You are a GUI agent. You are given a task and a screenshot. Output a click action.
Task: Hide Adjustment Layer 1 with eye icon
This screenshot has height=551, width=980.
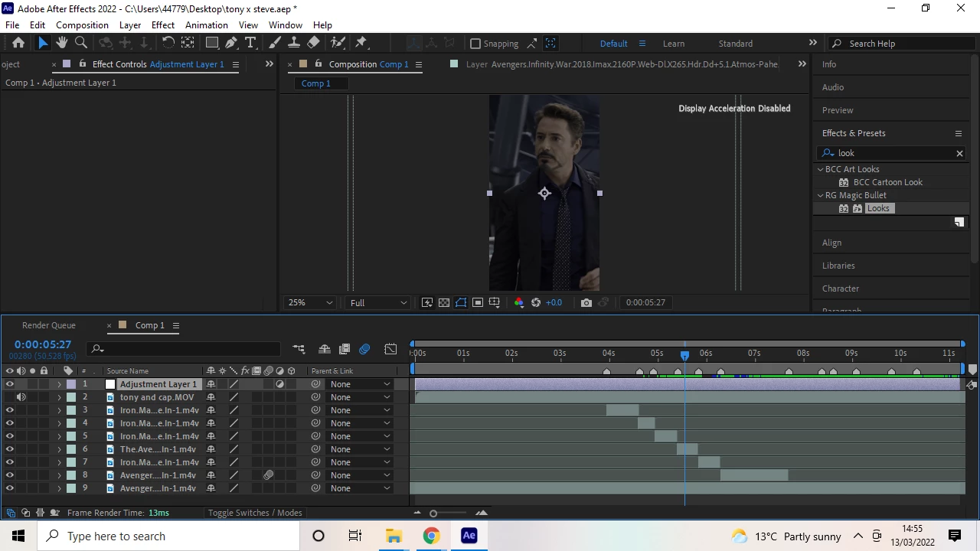click(x=10, y=384)
